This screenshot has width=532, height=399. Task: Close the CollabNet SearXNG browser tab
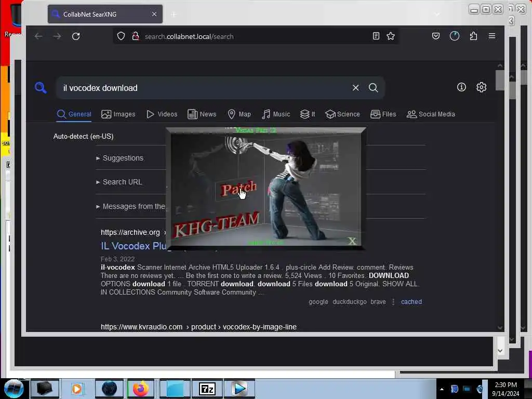tap(154, 14)
